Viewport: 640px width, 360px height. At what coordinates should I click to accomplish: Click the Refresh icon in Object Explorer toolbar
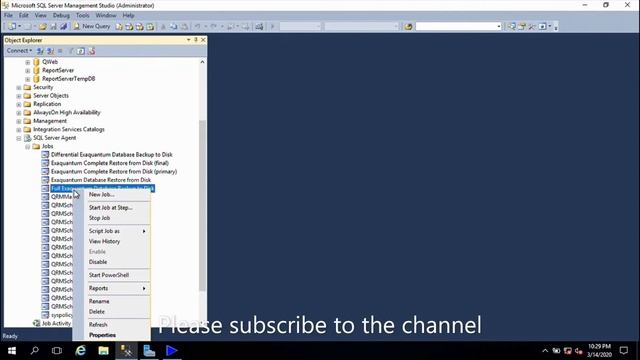[81, 51]
